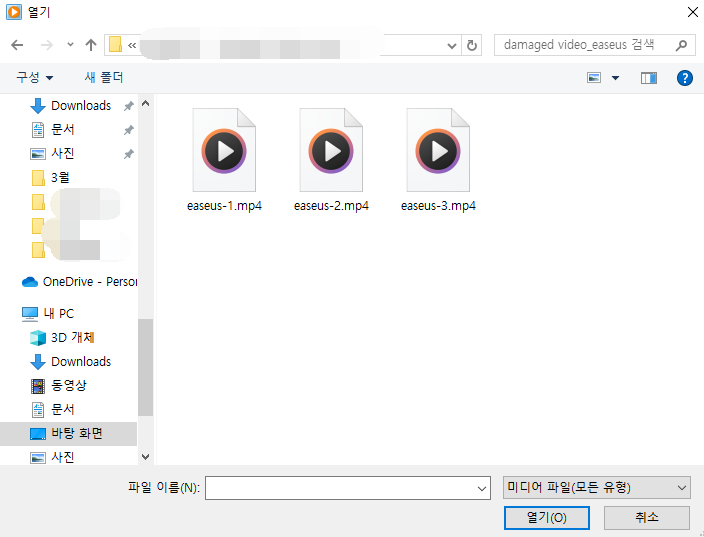Click the easeus-2.mp4 filename label

coord(331,206)
